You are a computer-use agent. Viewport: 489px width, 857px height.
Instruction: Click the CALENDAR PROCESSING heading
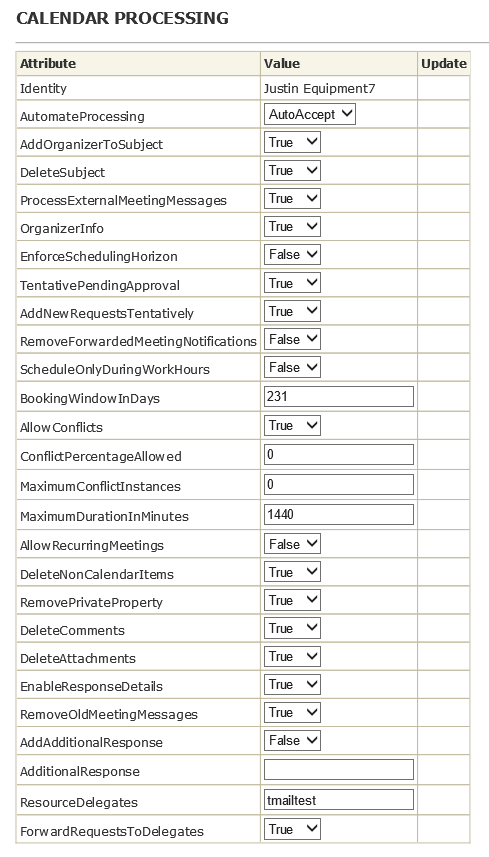tap(122, 18)
